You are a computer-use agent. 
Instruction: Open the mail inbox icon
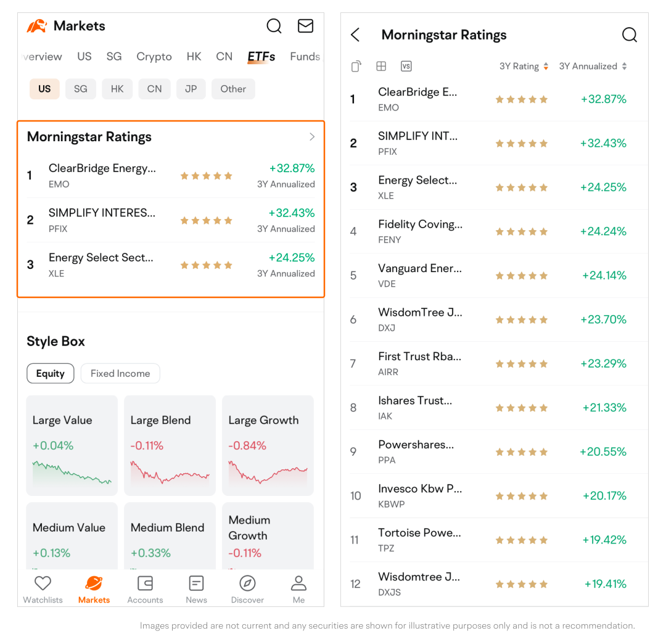pos(305,26)
